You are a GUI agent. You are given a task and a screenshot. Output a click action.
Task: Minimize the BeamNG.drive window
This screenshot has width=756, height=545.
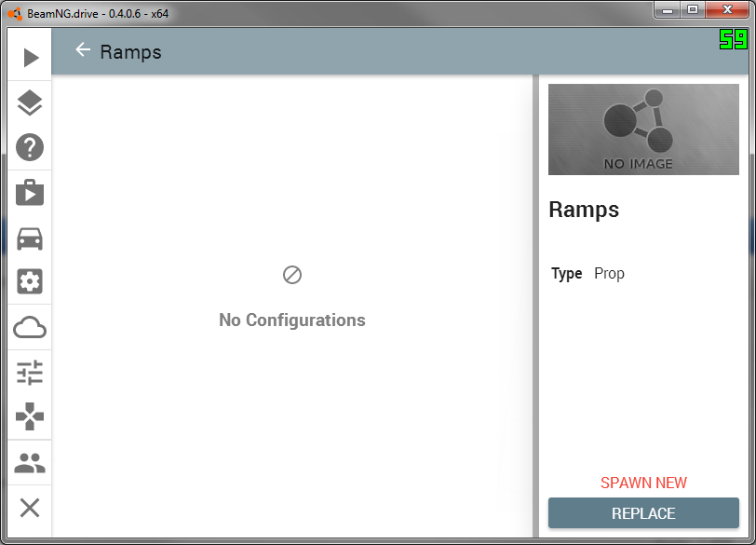pyautogui.click(x=668, y=9)
